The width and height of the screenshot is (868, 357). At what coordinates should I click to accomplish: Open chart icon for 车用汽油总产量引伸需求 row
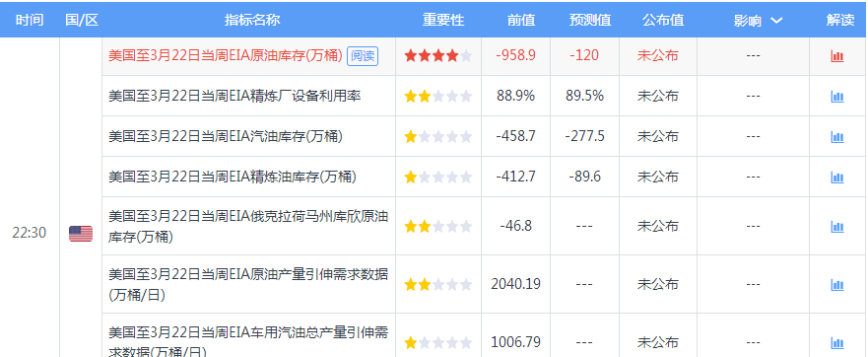point(837,343)
